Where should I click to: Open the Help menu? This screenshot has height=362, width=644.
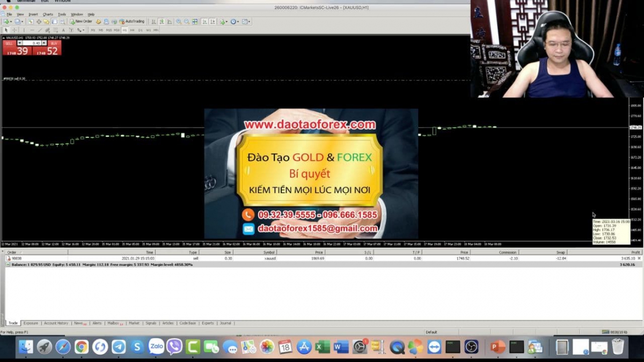coord(91,14)
